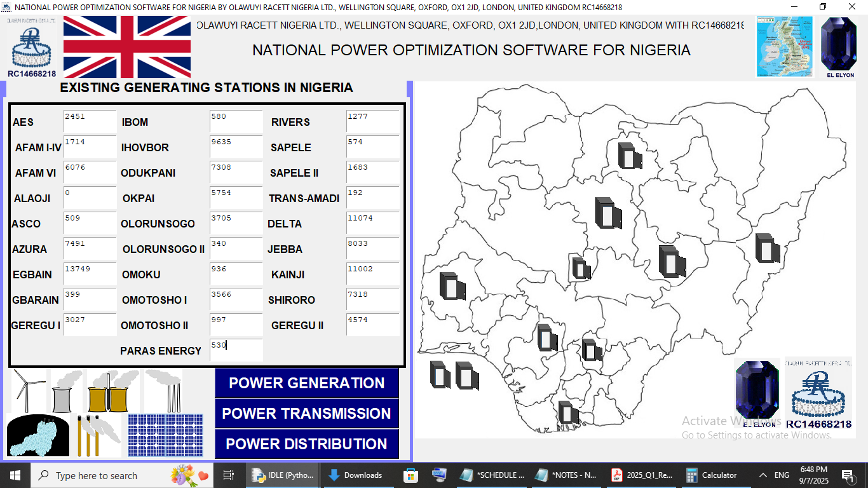Click the wind turbine icon
This screenshot has height=488, width=868.
[x=27, y=390]
